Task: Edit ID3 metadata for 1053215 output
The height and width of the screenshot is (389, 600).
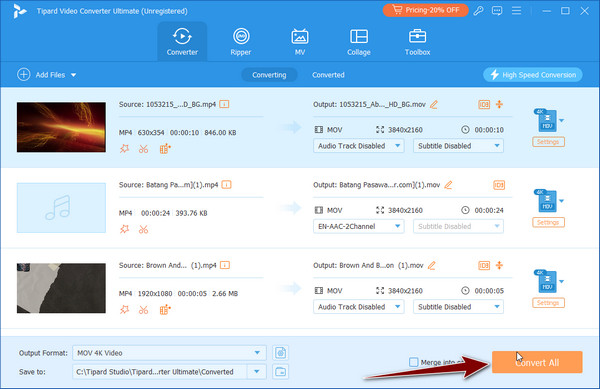Action: click(484, 104)
